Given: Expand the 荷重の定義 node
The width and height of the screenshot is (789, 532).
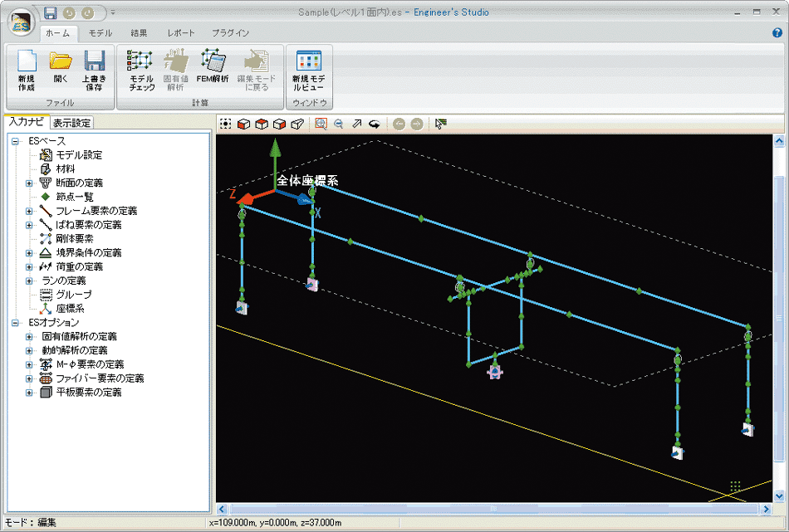Looking at the screenshot, I should pos(29,267).
